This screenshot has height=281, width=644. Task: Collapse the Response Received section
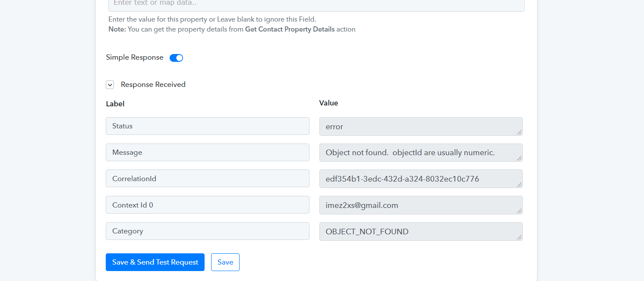click(x=110, y=85)
